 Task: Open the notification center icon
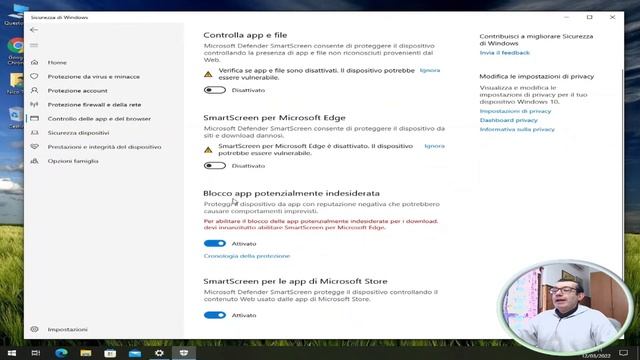click(623, 353)
